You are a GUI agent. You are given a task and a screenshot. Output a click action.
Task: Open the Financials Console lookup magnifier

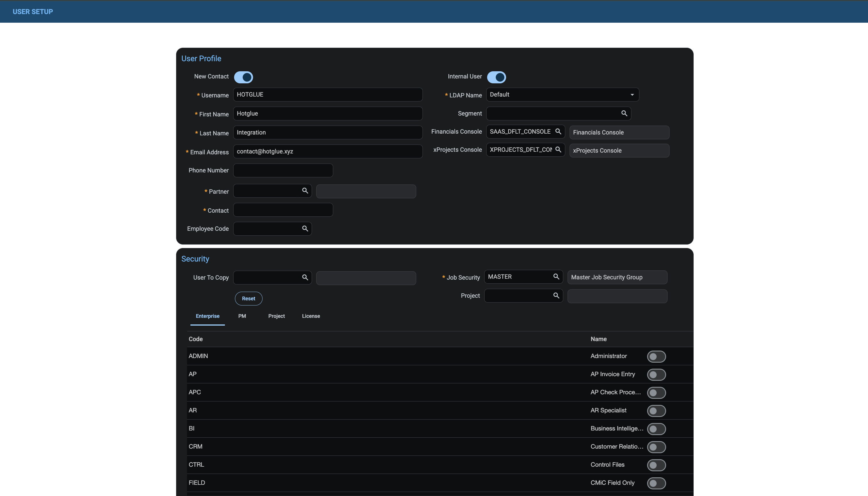tap(558, 132)
